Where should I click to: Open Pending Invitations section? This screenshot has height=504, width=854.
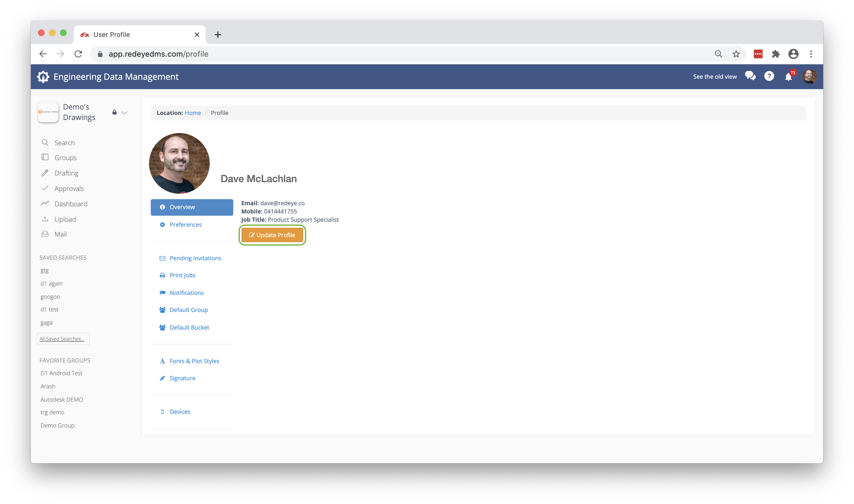[x=195, y=258]
